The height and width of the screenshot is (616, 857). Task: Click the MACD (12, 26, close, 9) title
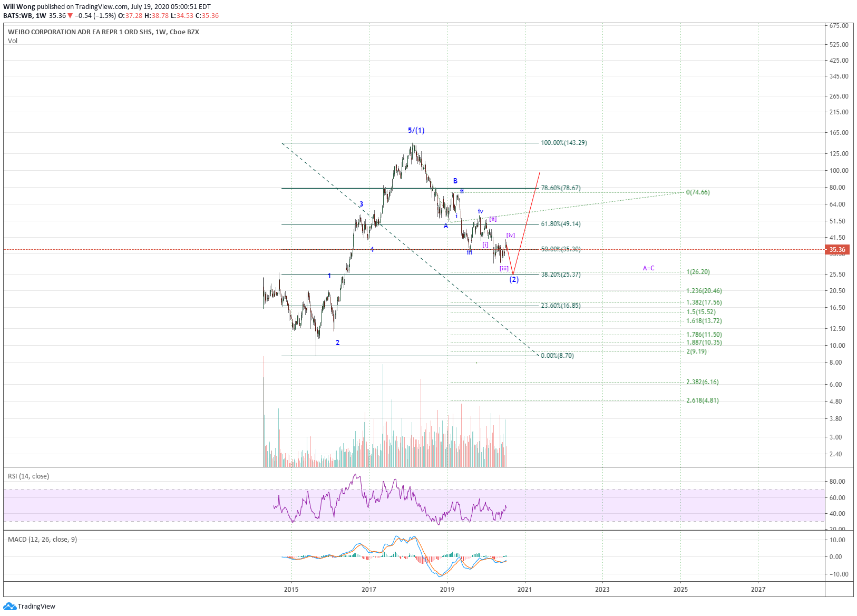(x=42, y=540)
